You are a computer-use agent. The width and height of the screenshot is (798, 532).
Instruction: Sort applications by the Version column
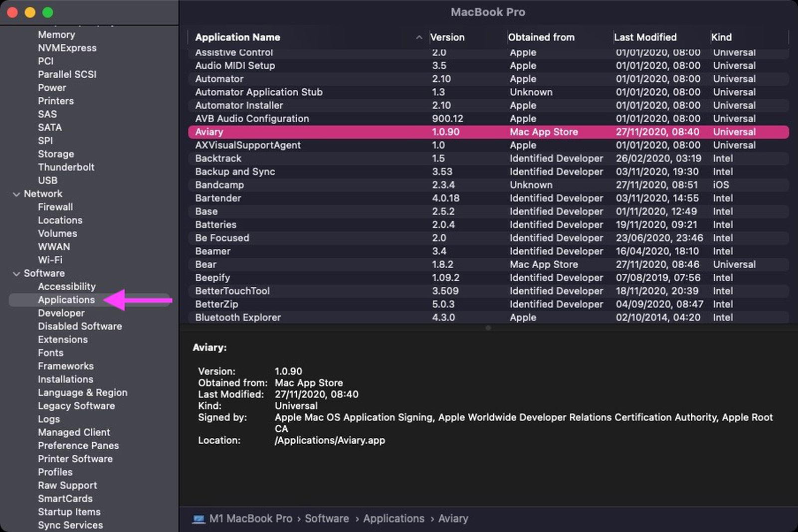point(447,37)
